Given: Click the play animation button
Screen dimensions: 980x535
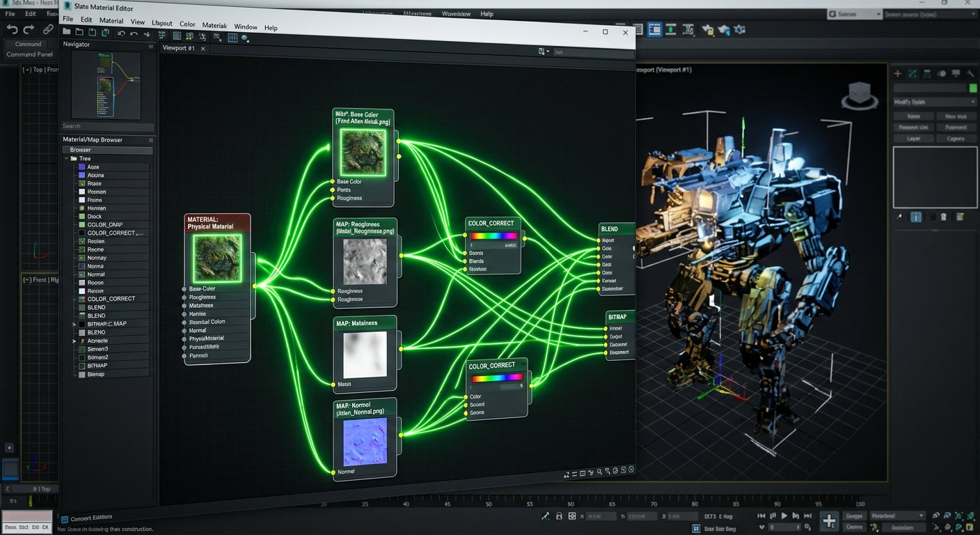Looking at the screenshot, I should (x=784, y=516).
